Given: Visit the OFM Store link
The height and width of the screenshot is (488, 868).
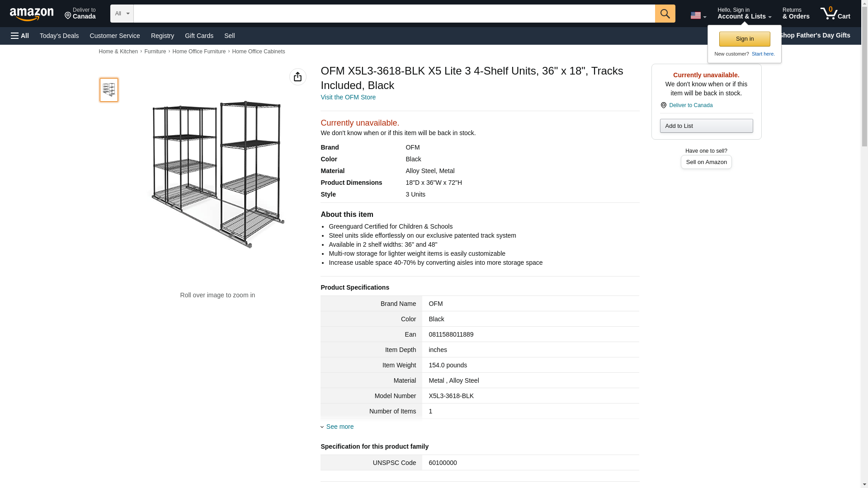Looking at the screenshot, I should [x=348, y=97].
